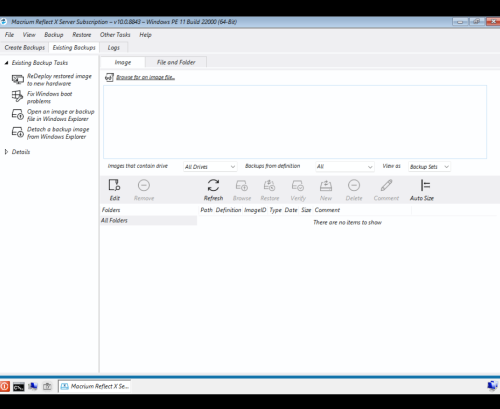Open the View menu

click(x=29, y=35)
